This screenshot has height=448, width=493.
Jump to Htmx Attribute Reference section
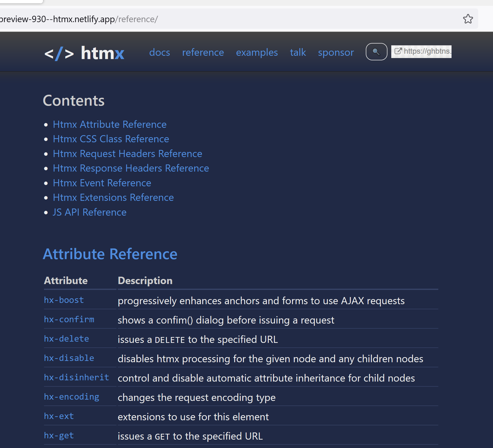(x=110, y=124)
